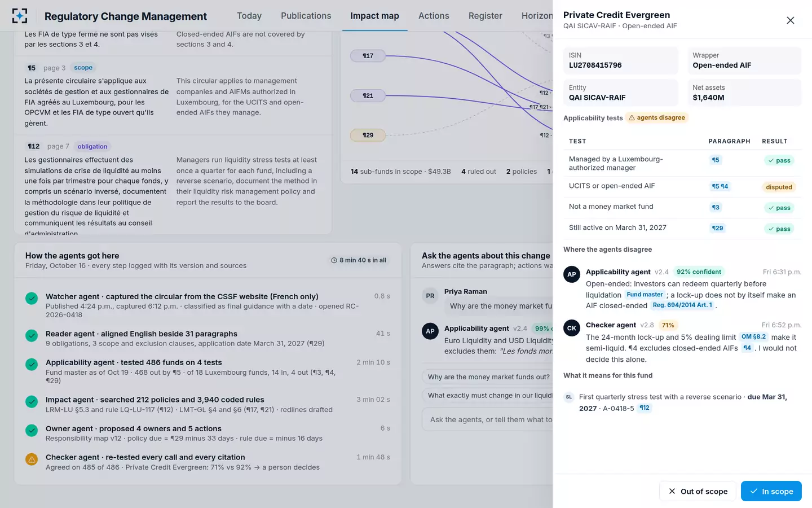Click suggested question about money market funds out
The image size is (812, 508).
pyautogui.click(x=488, y=377)
